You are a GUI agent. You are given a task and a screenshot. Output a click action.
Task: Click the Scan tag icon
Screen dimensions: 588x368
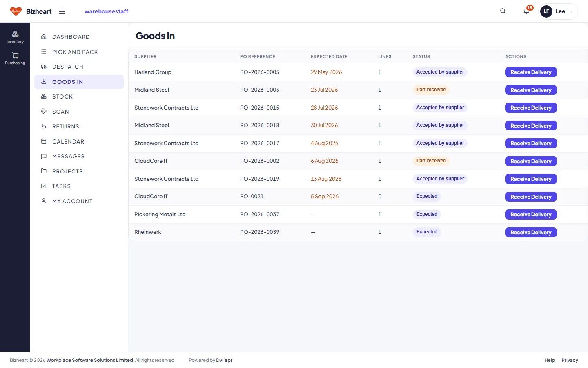(x=44, y=112)
